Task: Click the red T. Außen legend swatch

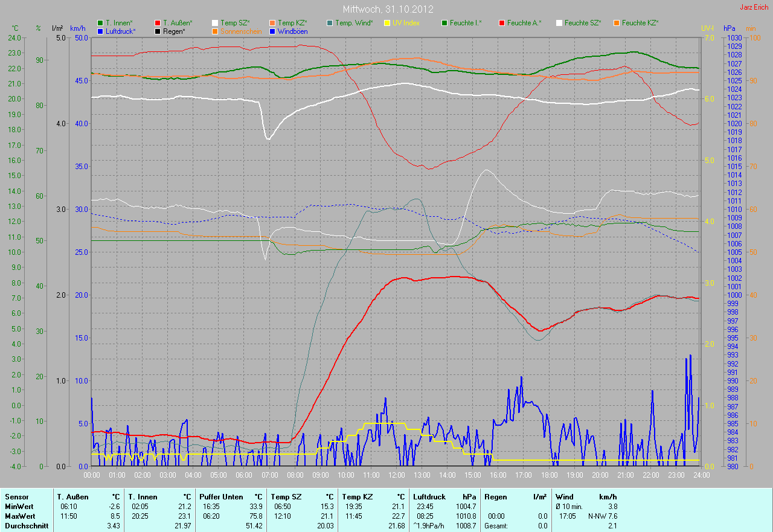Action: click(158, 23)
